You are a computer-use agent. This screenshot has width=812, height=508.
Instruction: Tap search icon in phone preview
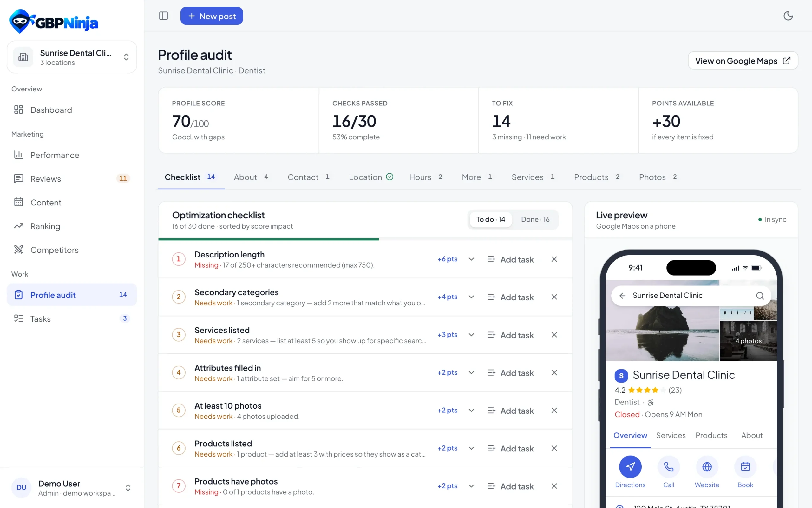tap(760, 296)
